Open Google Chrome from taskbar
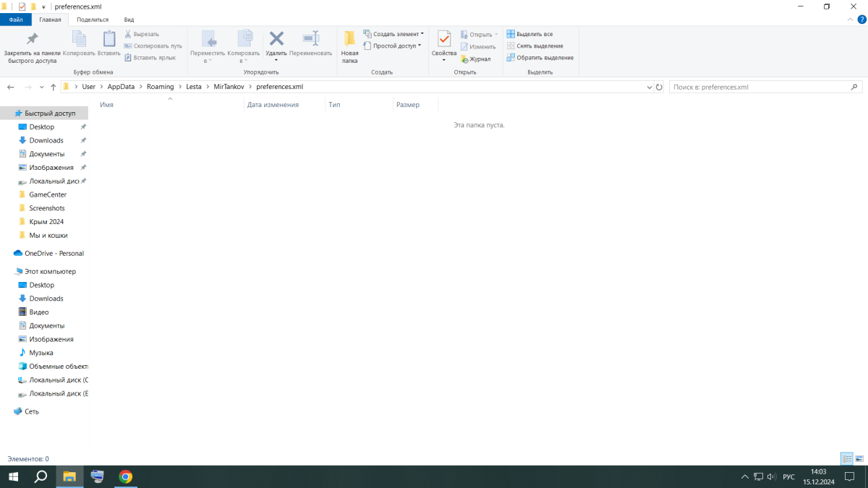 pyautogui.click(x=126, y=476)
